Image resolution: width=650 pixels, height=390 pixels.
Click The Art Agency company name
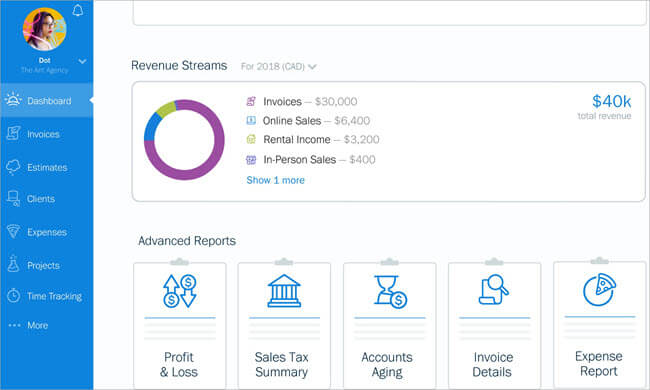click(44, 70)
